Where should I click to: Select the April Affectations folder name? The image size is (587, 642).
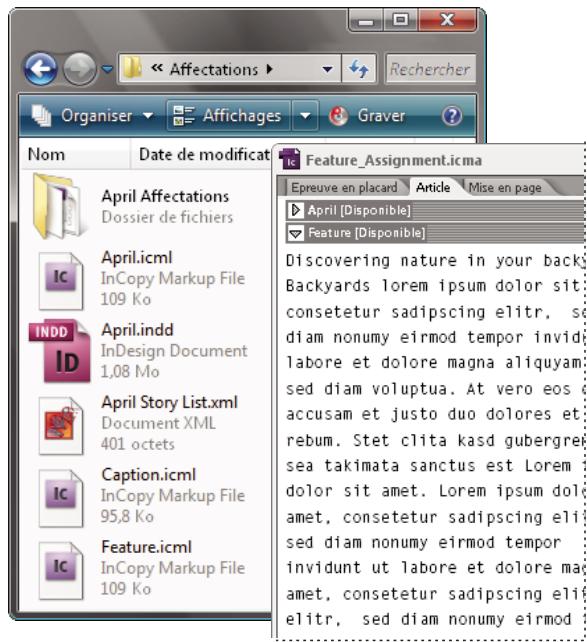coord(165,197)
